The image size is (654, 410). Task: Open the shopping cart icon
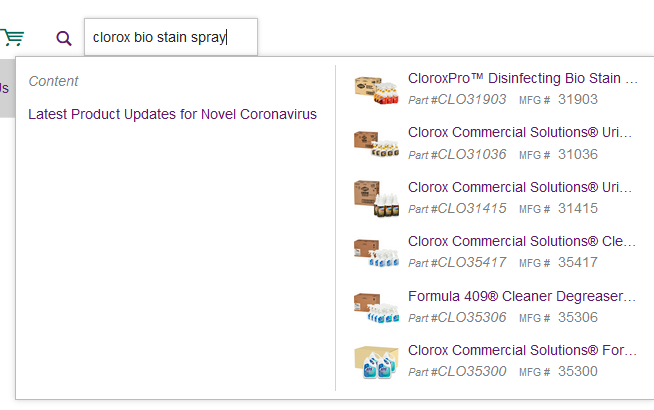[x=12, y=38]
